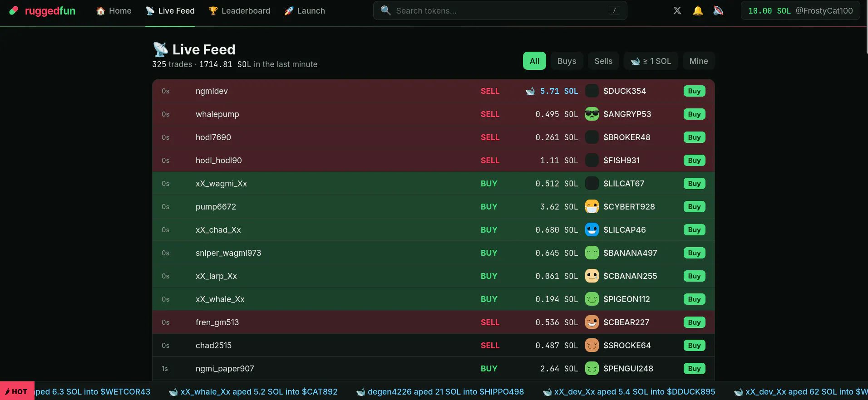The image size is (868, 400).
Task: Filter the feed to Sells only
Action: (603, 61)
